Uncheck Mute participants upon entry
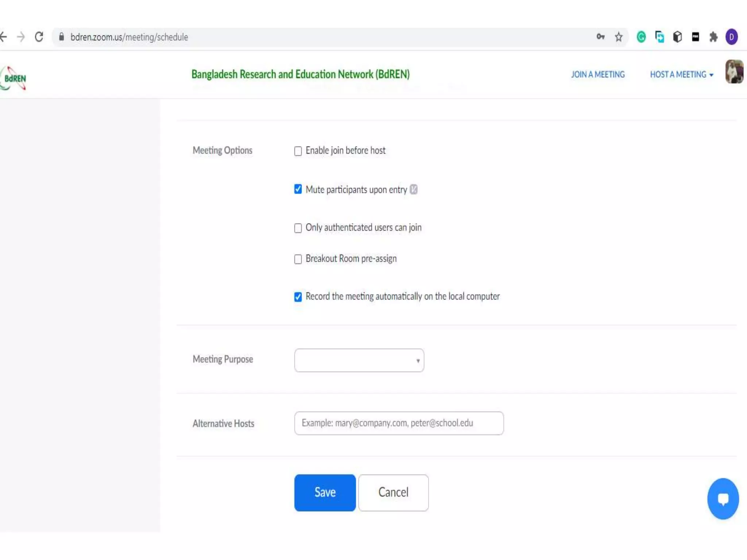 click(x=298, y=189)
